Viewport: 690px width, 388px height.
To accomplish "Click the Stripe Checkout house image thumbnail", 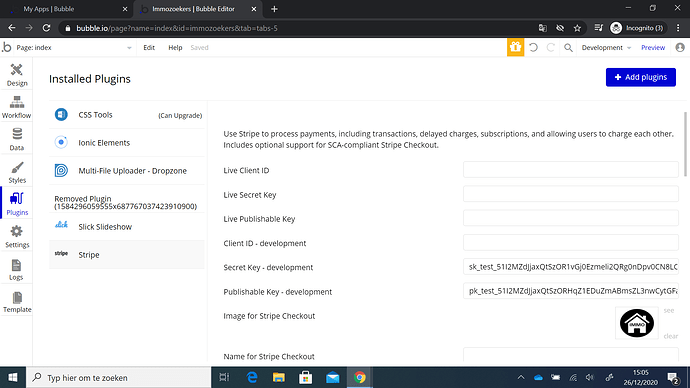I will (636, 323).
